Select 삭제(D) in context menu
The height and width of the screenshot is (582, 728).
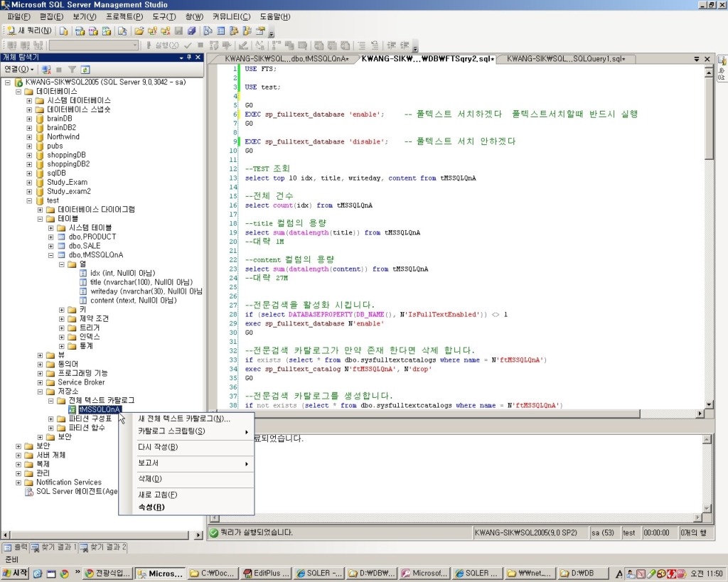point(186,479)
